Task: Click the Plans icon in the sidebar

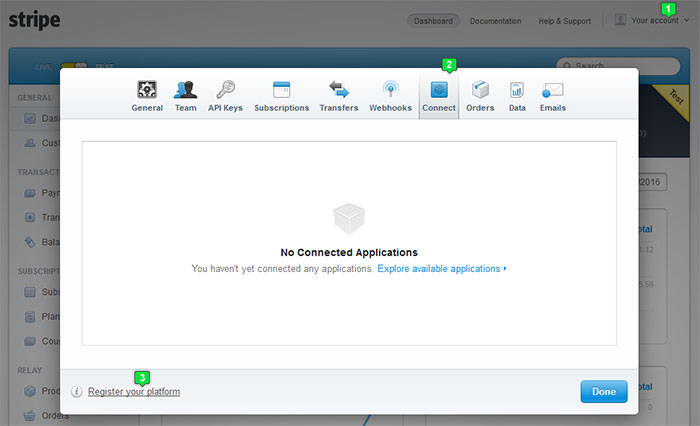Action: tap(30, 317)
